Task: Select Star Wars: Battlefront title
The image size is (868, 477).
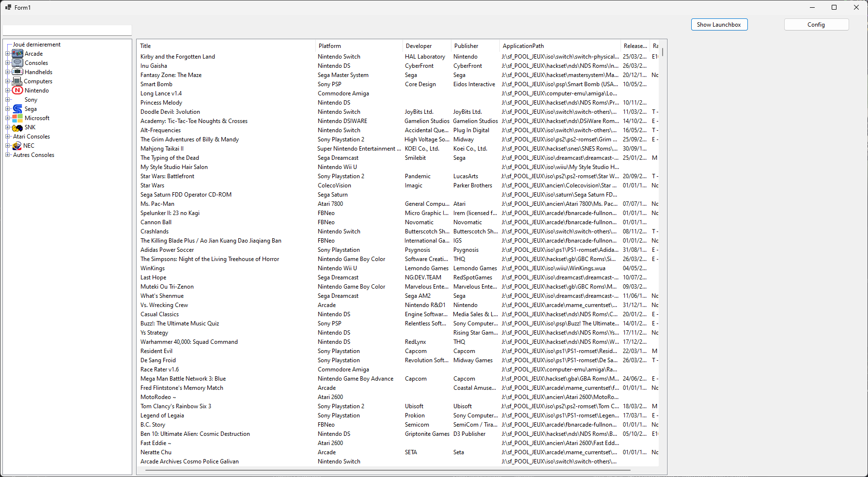Action: (x=167, y=176)
